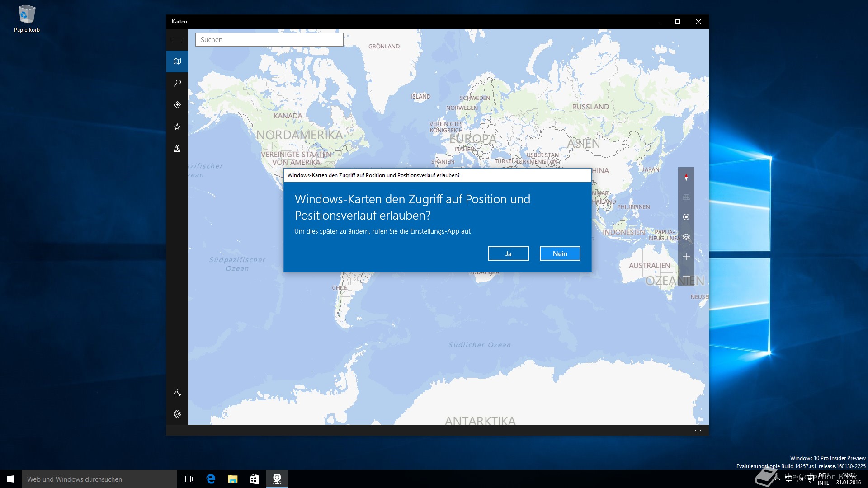Click the Suchen search field
Image resolution: width=868 pixels, height=488 pixels.
tap(269, 40)
